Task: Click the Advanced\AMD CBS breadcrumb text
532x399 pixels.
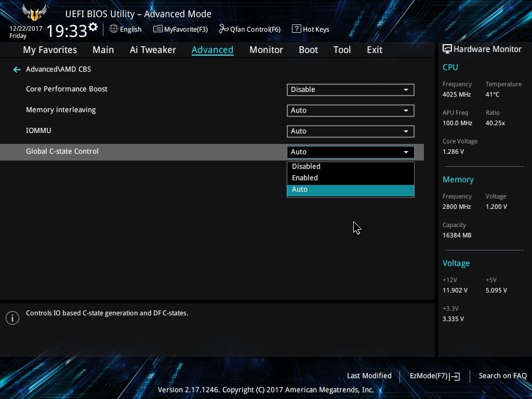Action: point(58,69)
